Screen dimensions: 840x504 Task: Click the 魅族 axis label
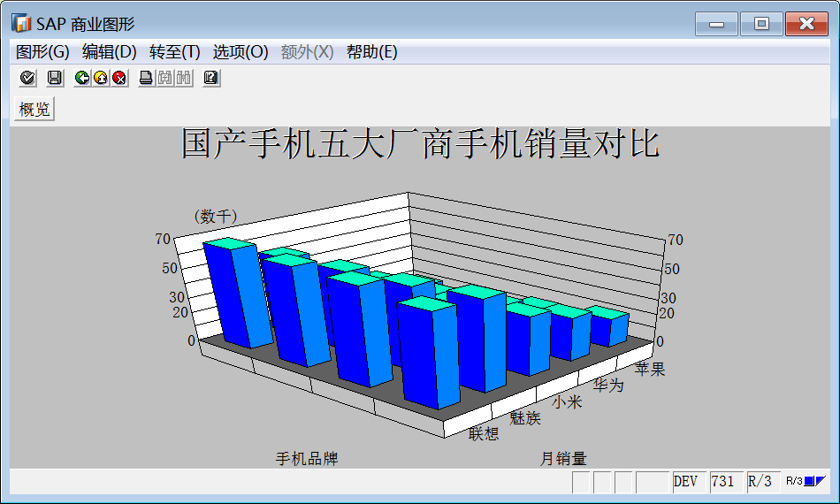525,417
